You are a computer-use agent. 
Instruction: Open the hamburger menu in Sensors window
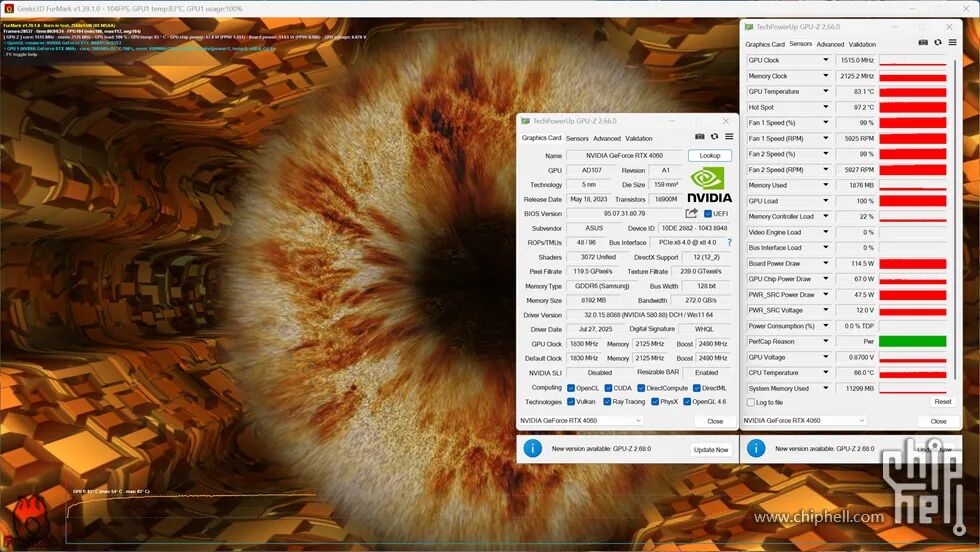tap(952, 43)
